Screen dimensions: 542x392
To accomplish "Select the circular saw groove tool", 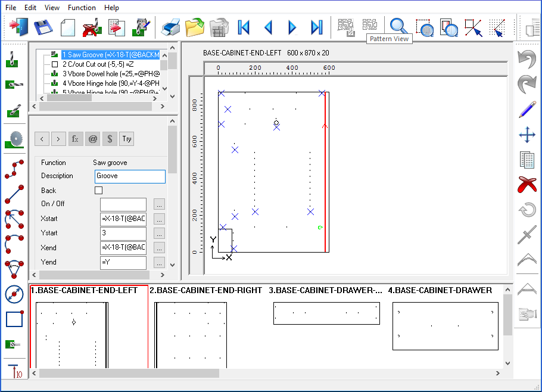I will point(14,139).
